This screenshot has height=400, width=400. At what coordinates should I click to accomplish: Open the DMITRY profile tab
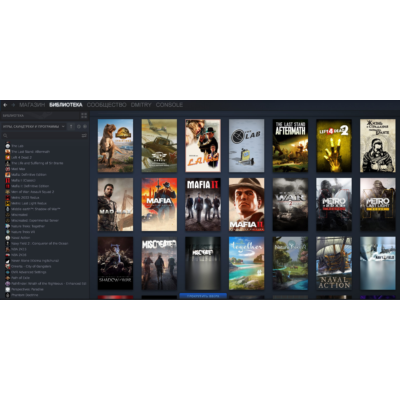coord(141,105)
